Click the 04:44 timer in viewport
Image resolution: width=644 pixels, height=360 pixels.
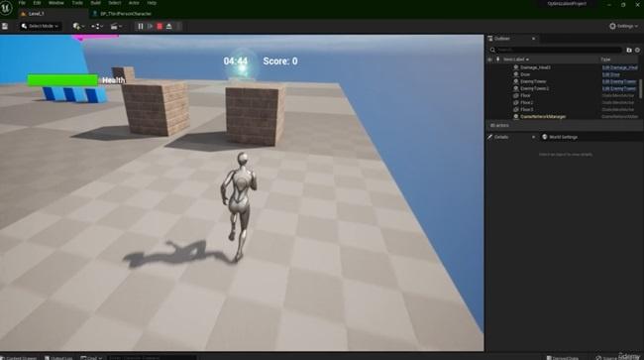pos(236,61)
